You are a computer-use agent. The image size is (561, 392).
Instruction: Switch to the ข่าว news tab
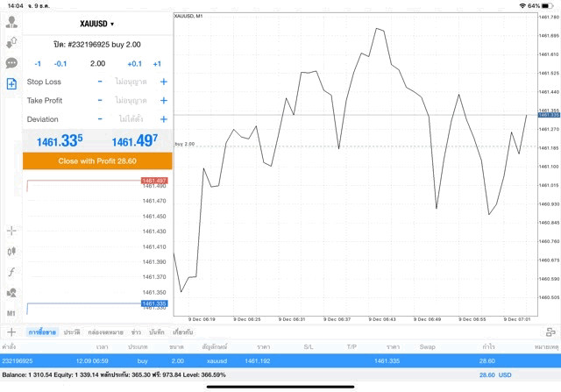[136, 332]
